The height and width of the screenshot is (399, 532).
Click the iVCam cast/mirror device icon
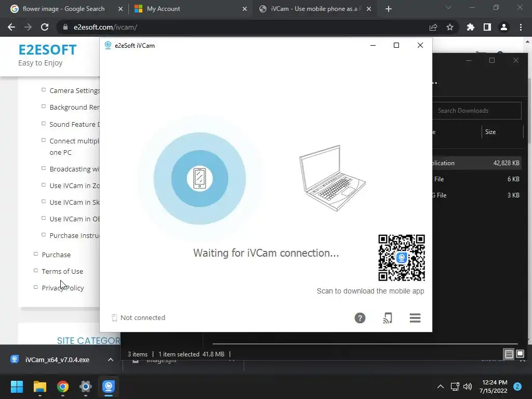pos(388,318)
